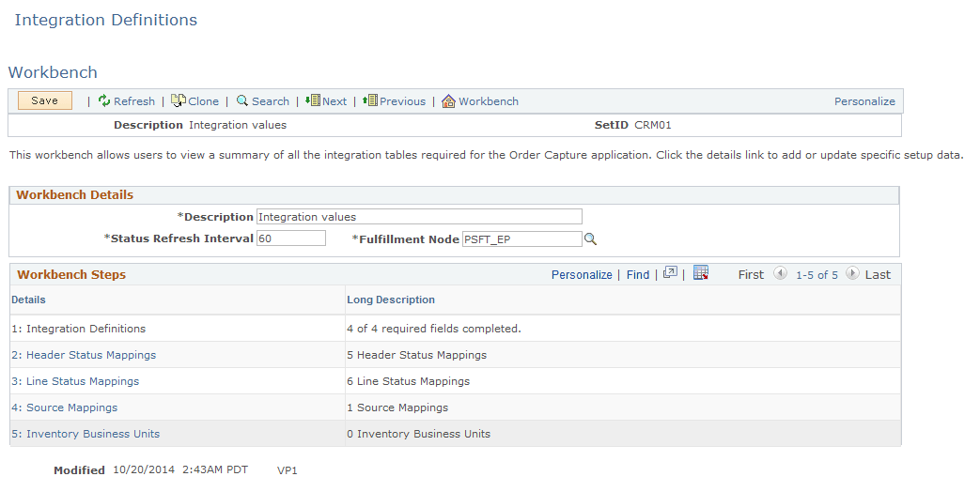Click '4 of 4 required fields completed.' text
Screen dimensions: 980x492
click(x=434, y=329)
